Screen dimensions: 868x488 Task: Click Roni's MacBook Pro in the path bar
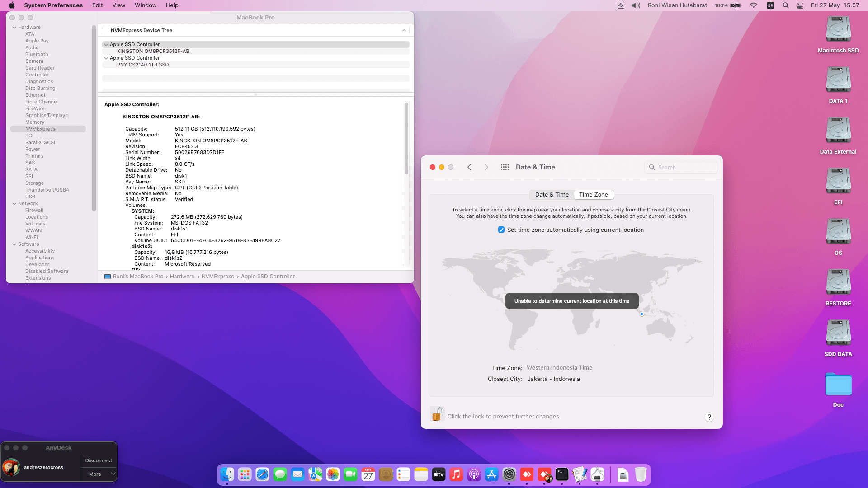pyautogui.click(x=138, y=277)
